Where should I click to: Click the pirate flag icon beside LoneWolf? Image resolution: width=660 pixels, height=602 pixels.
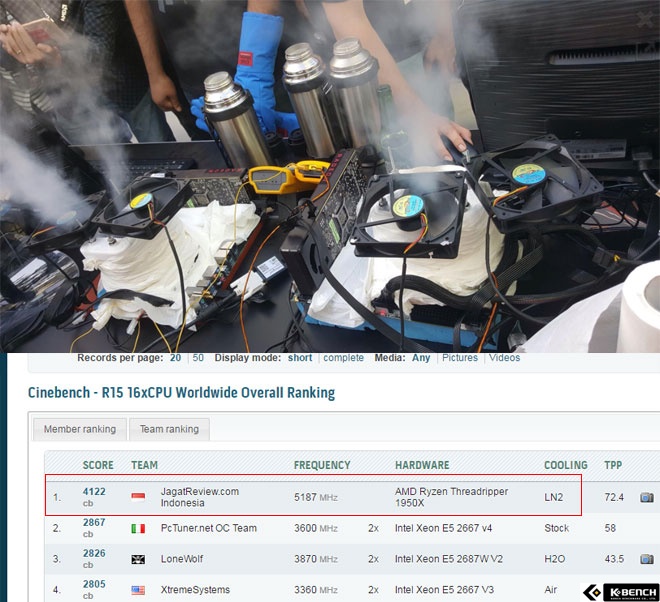(x=138, y=559)
